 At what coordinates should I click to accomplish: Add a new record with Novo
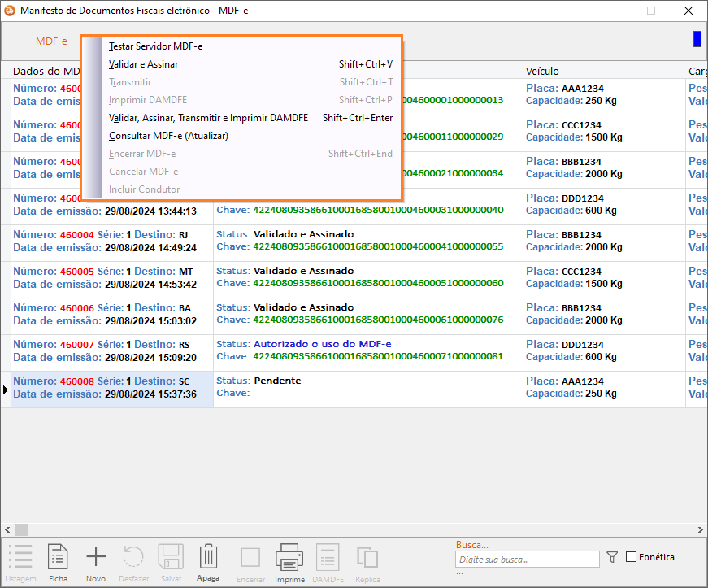(x=96, y=559)
